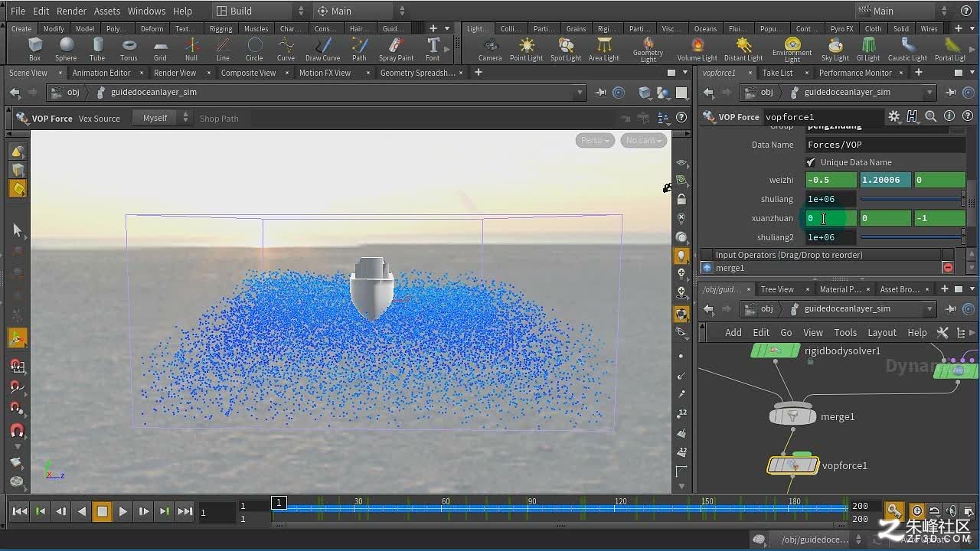980x551 pixels.
Task: Switch to the Composite View tab
Action: (x=248, y=73)
